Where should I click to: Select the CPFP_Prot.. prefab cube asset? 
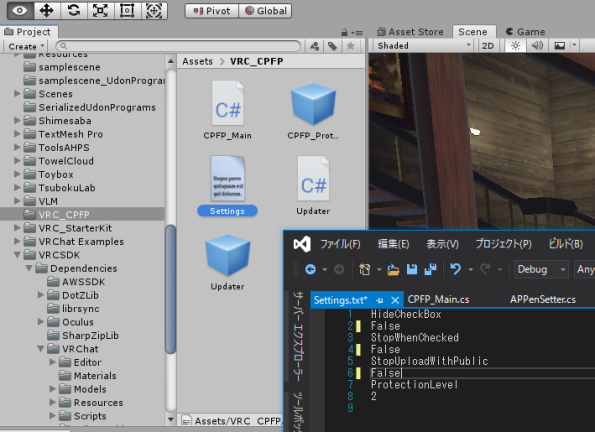tap(313, 110)
